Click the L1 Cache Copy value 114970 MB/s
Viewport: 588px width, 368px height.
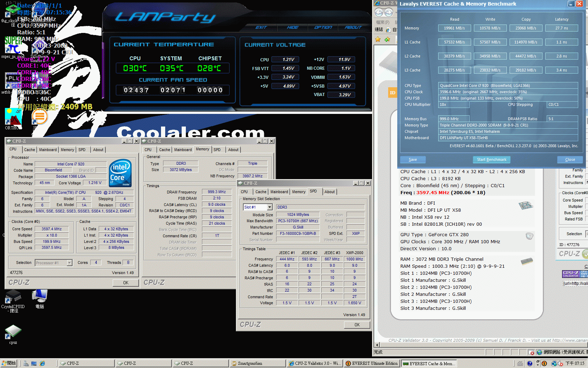coord(526,42)
